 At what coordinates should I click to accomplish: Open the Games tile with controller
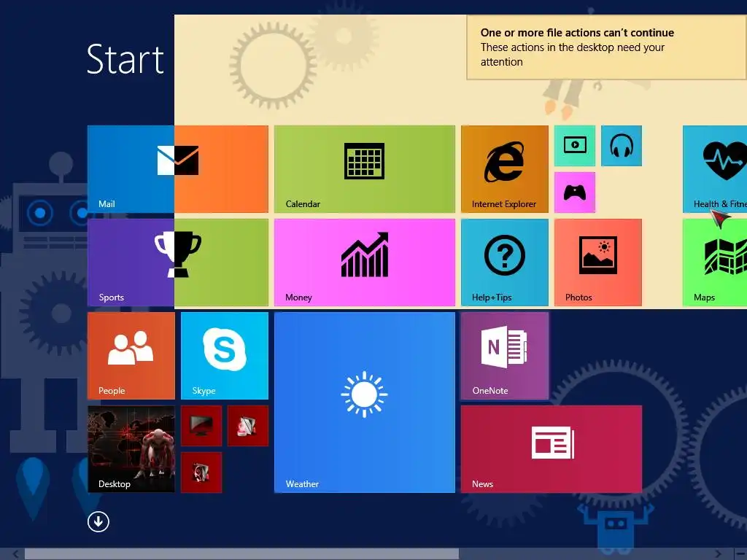pos(575,192)
